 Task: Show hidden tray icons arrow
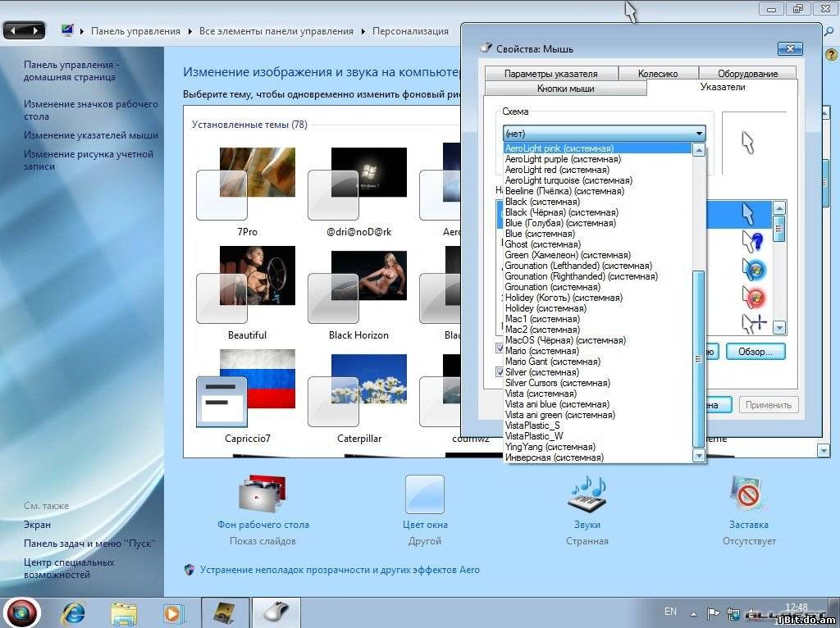click(x=693, y=614)
